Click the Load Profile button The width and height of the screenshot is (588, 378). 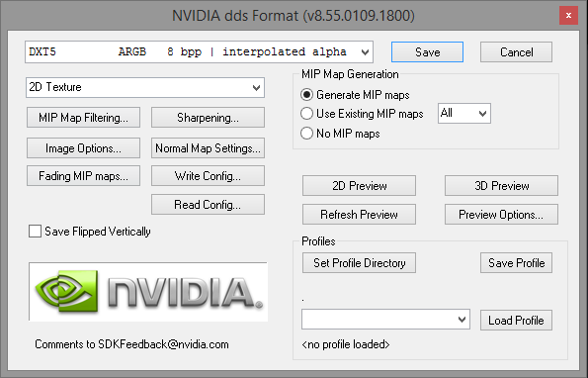516,321
